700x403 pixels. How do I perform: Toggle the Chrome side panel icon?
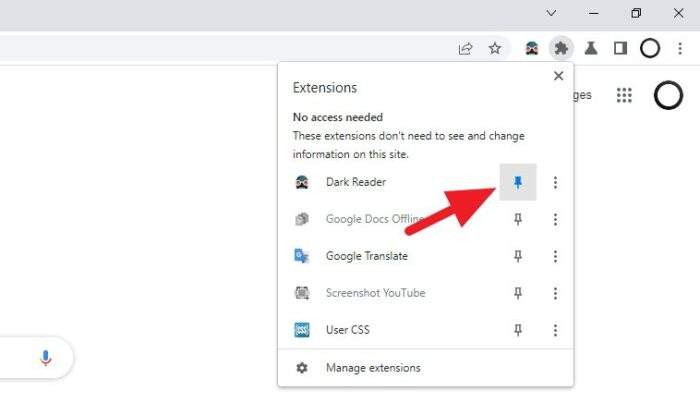pos(620,48)
